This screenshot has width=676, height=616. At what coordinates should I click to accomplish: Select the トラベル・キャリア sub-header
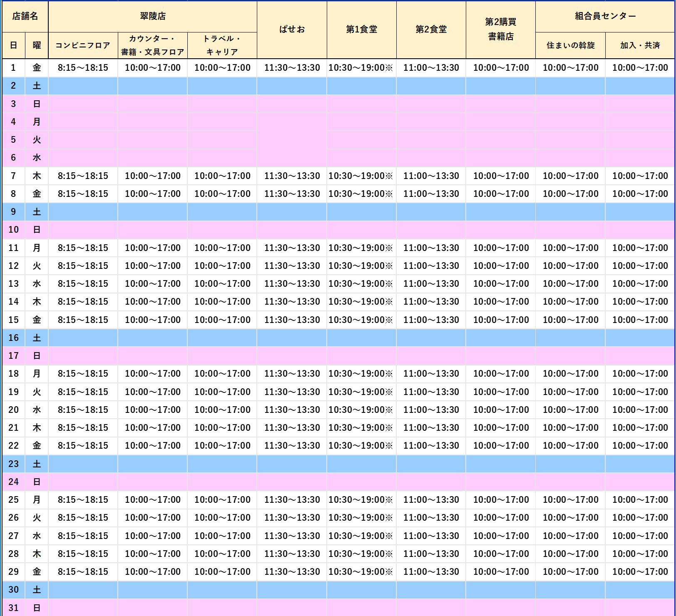point(222,45)
